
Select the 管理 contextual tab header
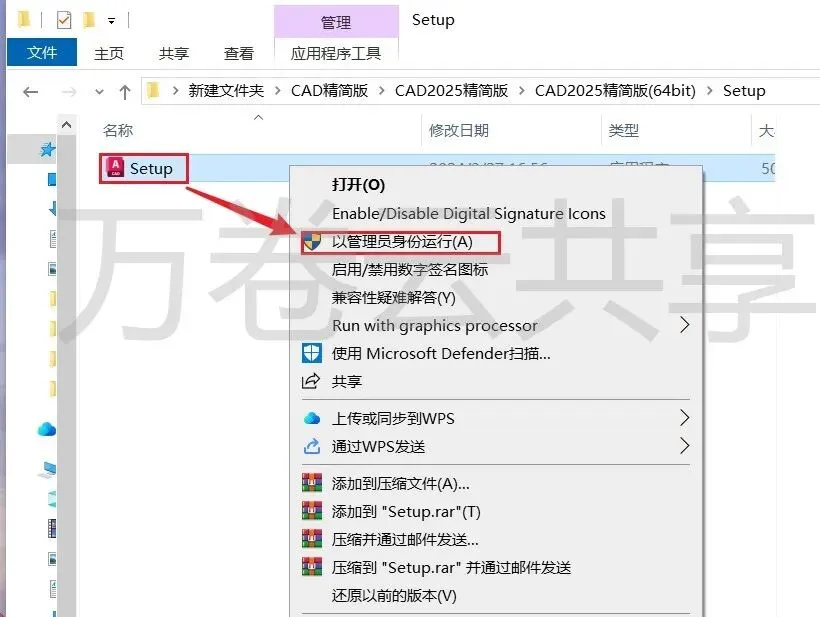tap(336, 22)
